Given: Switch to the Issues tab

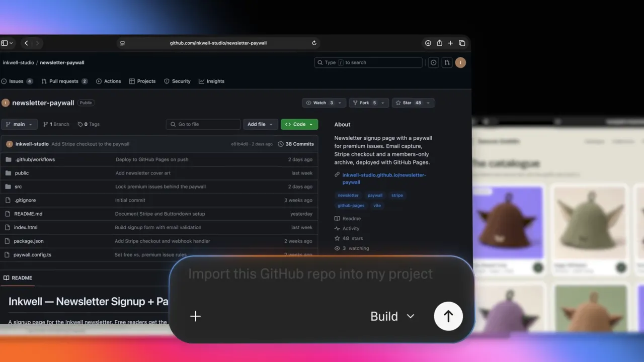Looking at the screenshot, I should (17, 81).
